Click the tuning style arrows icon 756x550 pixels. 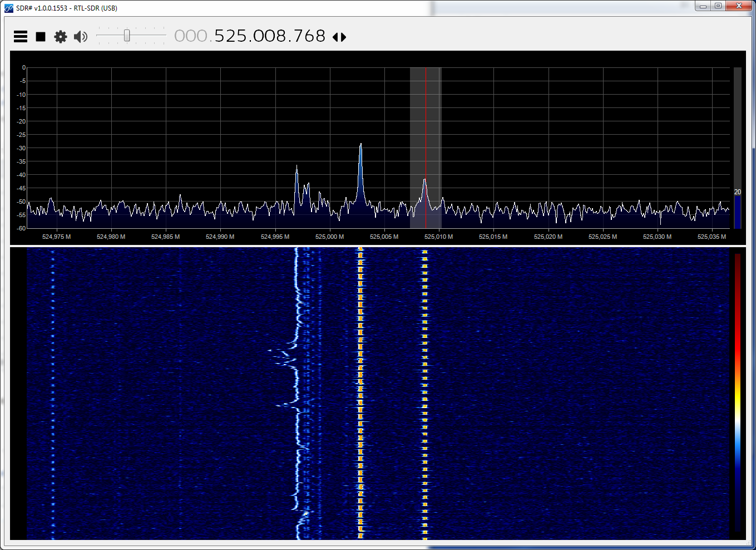pyautogui.click(x=339, y=37)
